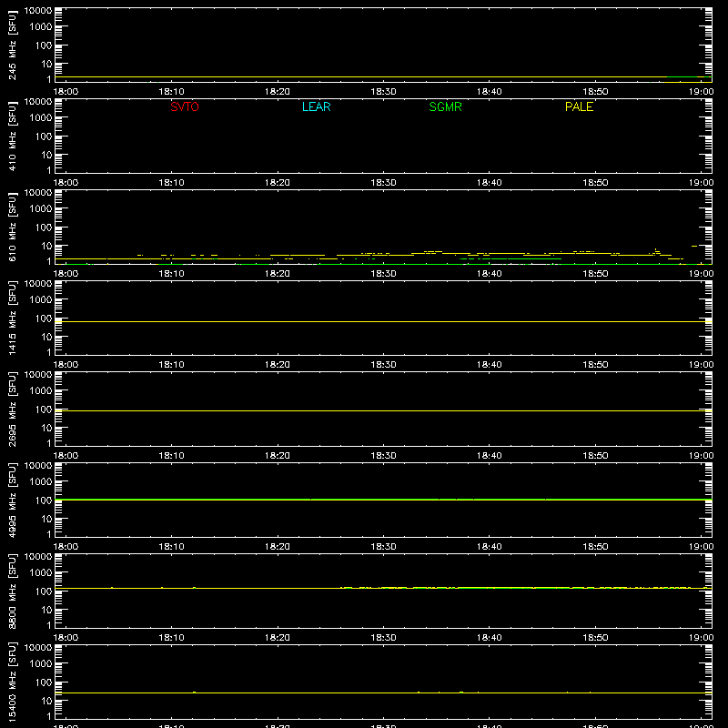Select the 8800 MHz [SFU] axis title
The width and height of the screenshot is (728, 728).
[13, 591]
